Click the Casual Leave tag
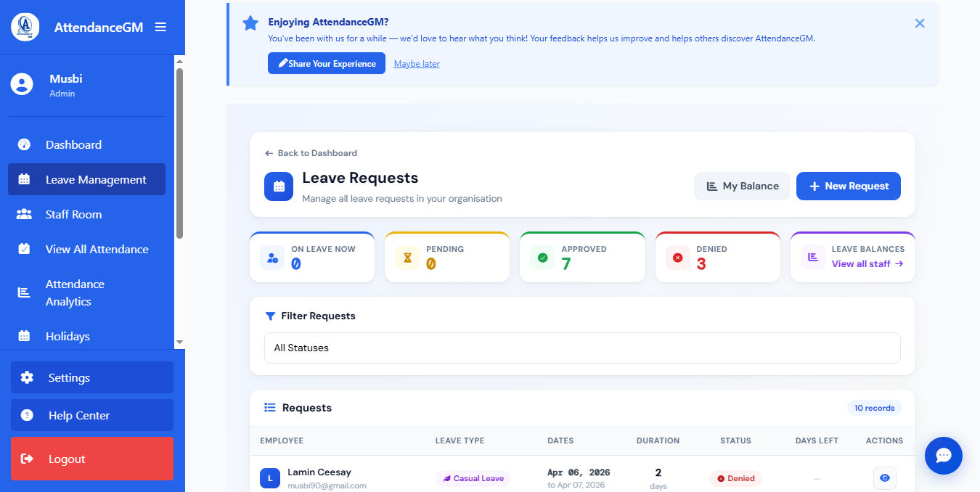The height and width of the screenshot is (492, 980). 473,478
